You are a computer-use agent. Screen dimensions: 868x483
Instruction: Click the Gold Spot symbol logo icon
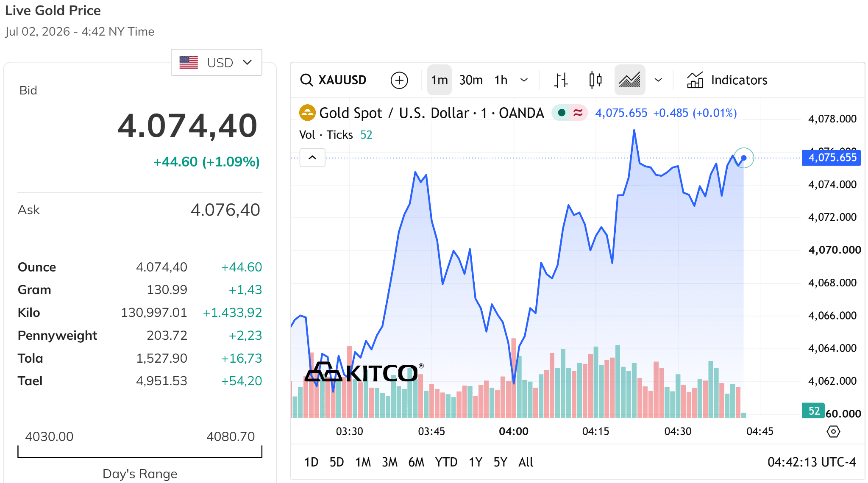click(307, 113)
